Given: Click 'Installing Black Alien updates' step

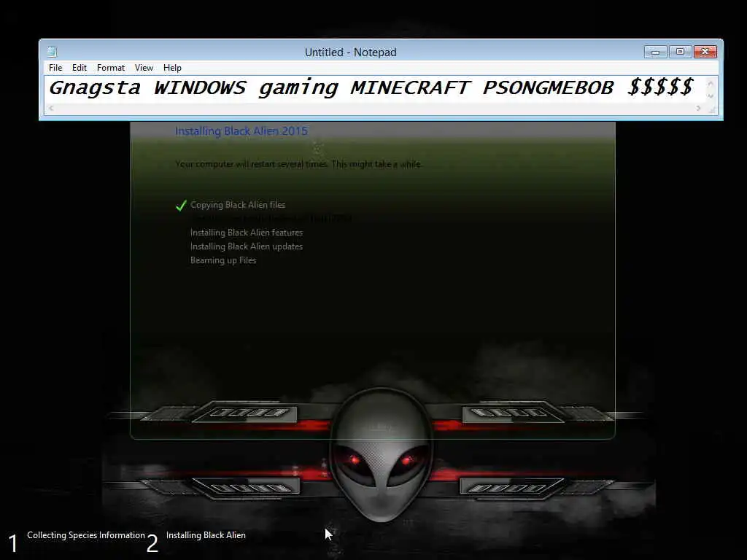Looking at the screenshot, I should [x=247, y=246].
